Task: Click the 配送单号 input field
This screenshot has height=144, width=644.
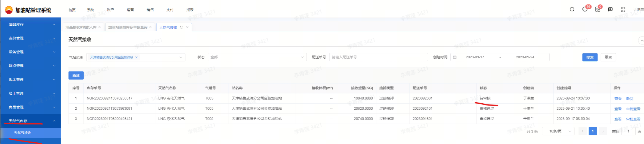Action: click(378, 57)
